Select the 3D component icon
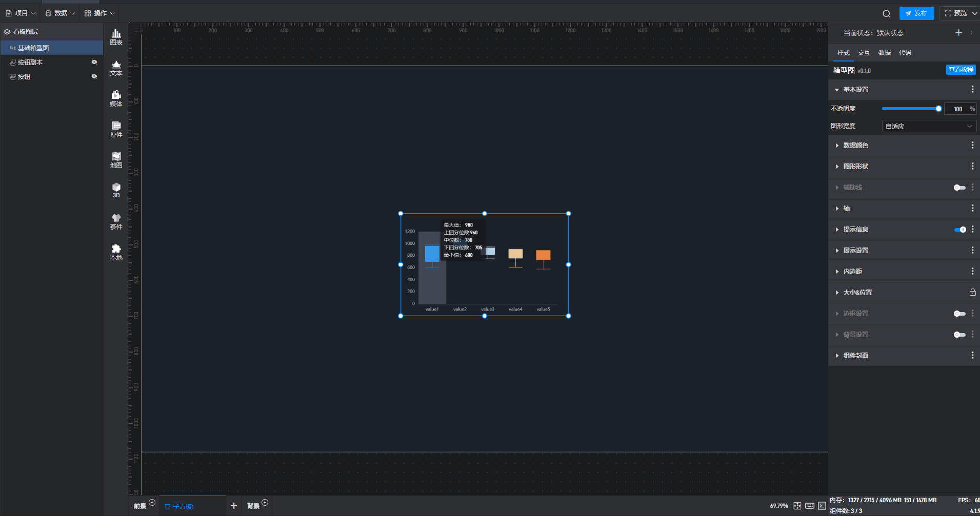 pyautogui.click(x=116, y=190)
